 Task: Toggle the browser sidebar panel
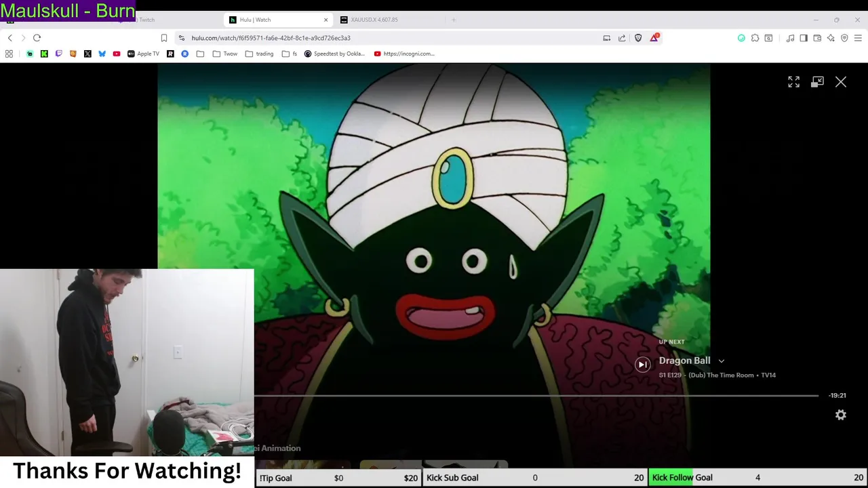[804, 38]
